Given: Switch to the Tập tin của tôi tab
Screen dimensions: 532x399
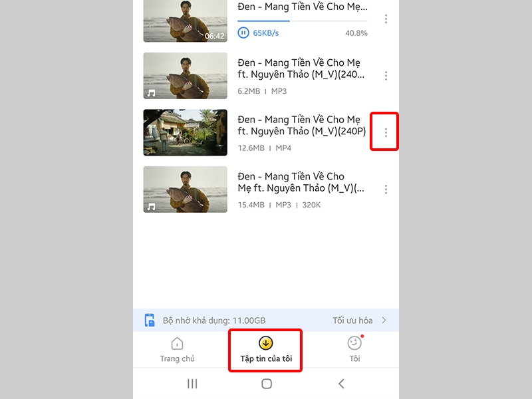Looking at the screenshot, I should pos(266,350).
